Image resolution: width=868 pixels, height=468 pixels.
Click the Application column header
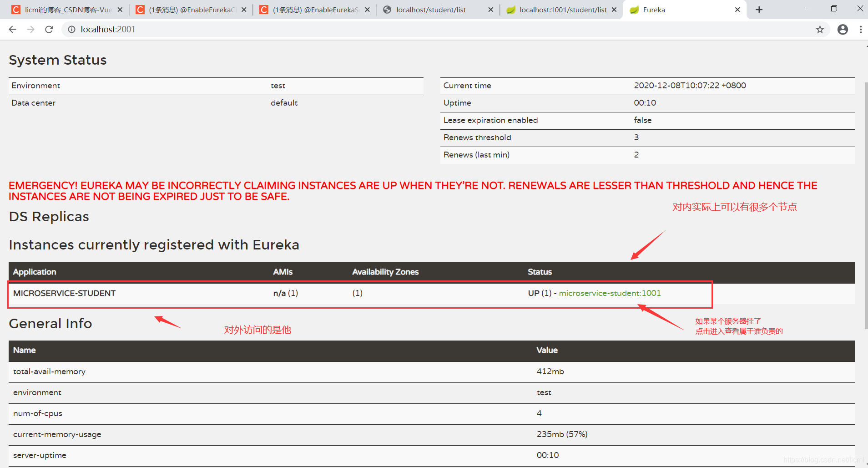click(x=35, y=272)
